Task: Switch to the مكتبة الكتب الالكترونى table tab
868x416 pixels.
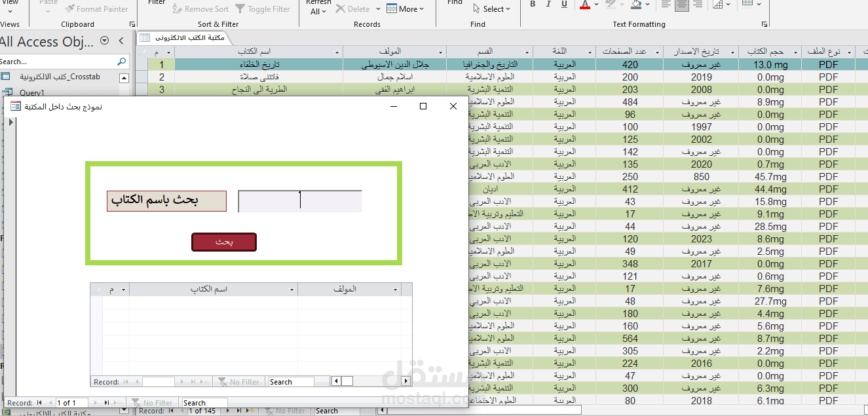Action: (x=182, y=38)
